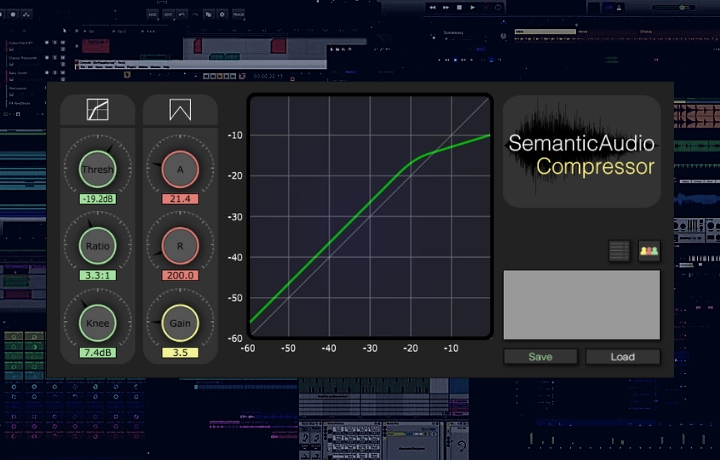Select the 3.3:1 ratio value field
This screenshot has height=460, width=720.
pyautogui.click(x=98, y=275)
